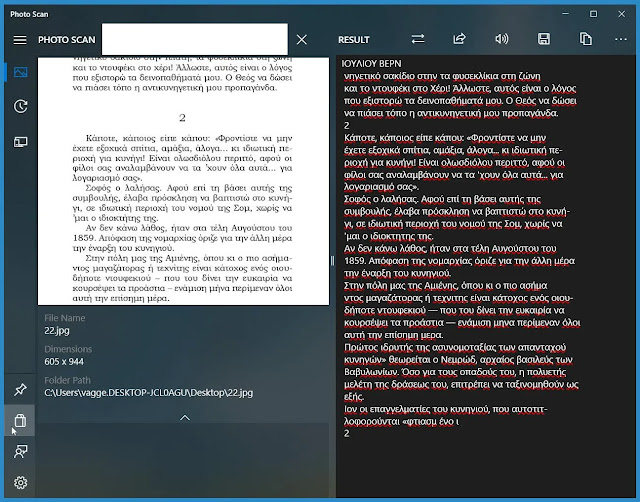Close the scanned photo with X
This screenshot has width=640, height=502.
pyautogui.click(x=302, y=40)
